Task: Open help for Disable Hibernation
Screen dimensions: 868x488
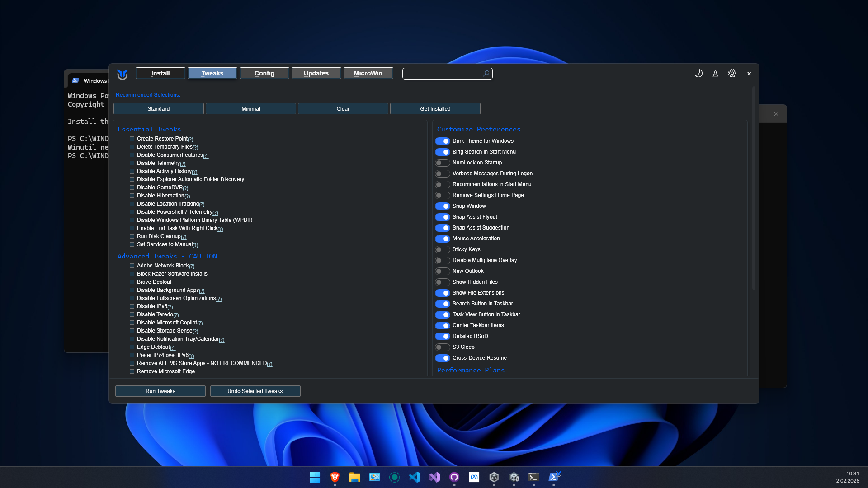Action: tap(187, 197)
